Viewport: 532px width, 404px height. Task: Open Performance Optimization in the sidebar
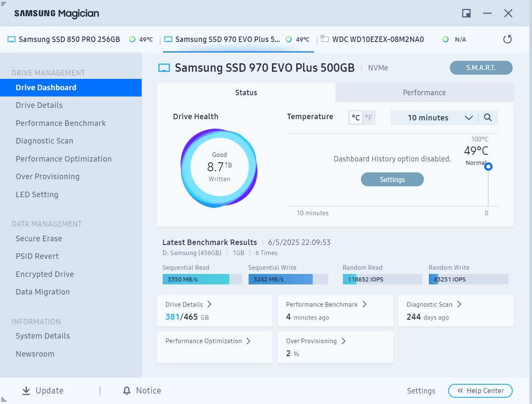pyautogui.click(x=64, y=159)
